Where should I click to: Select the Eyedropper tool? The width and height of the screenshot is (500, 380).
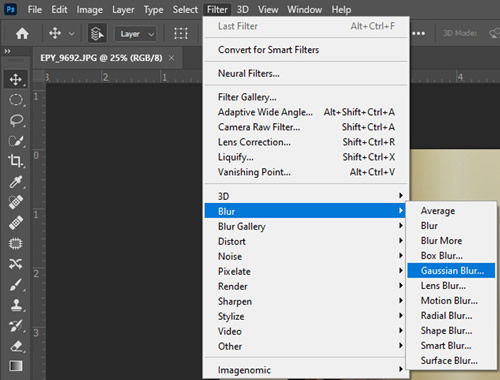coord(16,182)
